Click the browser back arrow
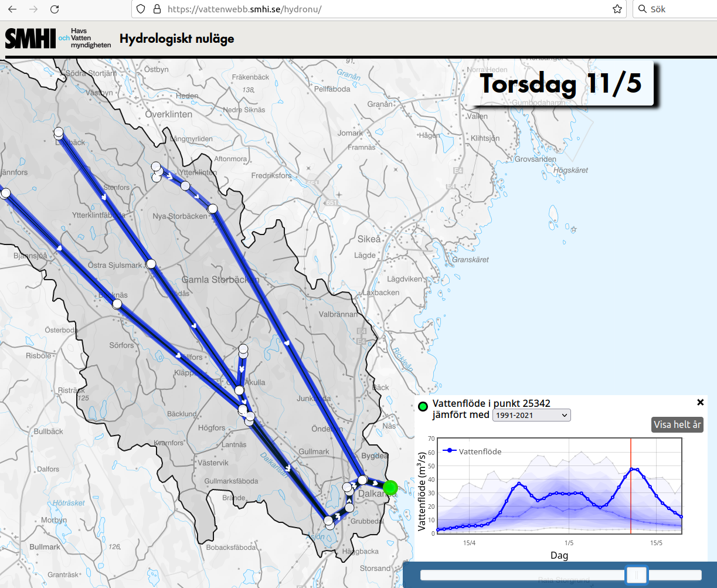 (x=12, y=9)
